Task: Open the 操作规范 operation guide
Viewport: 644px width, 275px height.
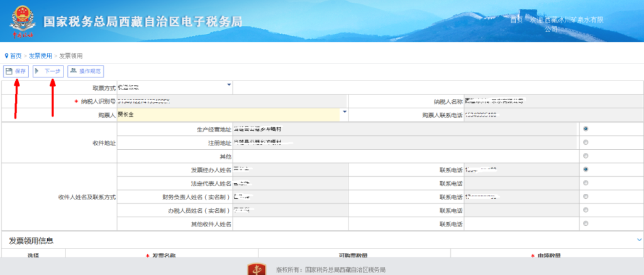Action: pos(85,71)
